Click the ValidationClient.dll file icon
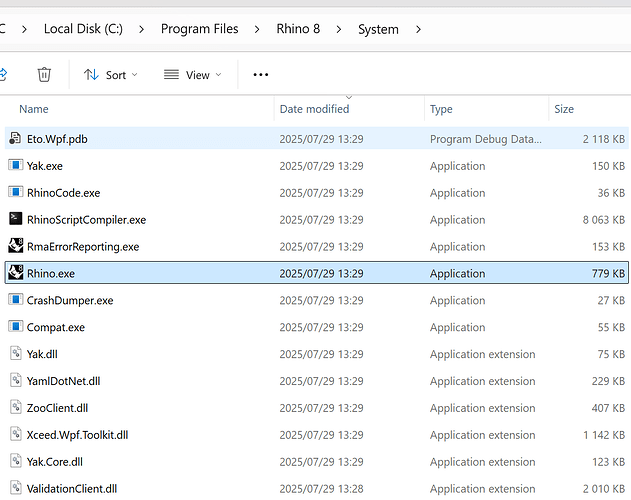631x500 pixels. pyautogui.click(x=15, y=488)
